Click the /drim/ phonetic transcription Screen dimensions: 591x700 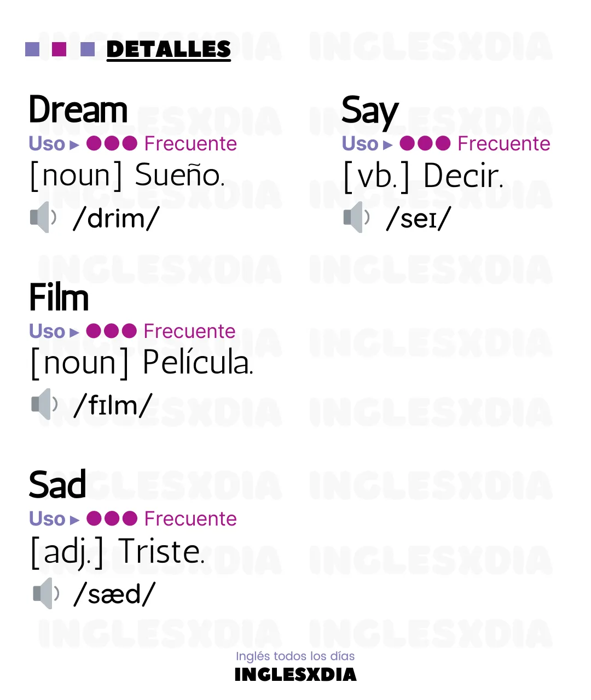pos(116,218)
